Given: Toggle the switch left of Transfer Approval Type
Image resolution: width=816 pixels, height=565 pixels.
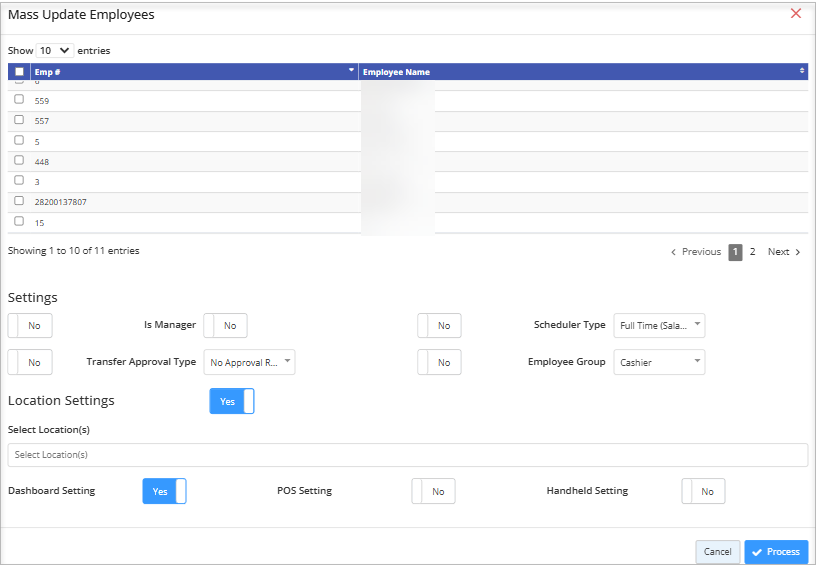Looking at the screenshot, I should 30,362.
